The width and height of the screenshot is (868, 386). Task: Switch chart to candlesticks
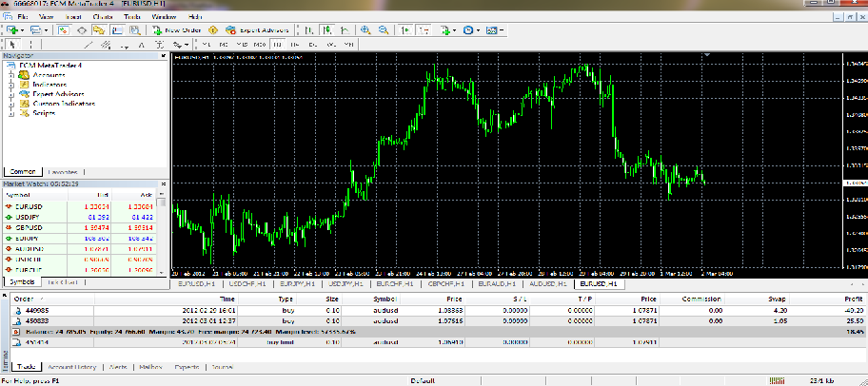click(x=326, y=29)
